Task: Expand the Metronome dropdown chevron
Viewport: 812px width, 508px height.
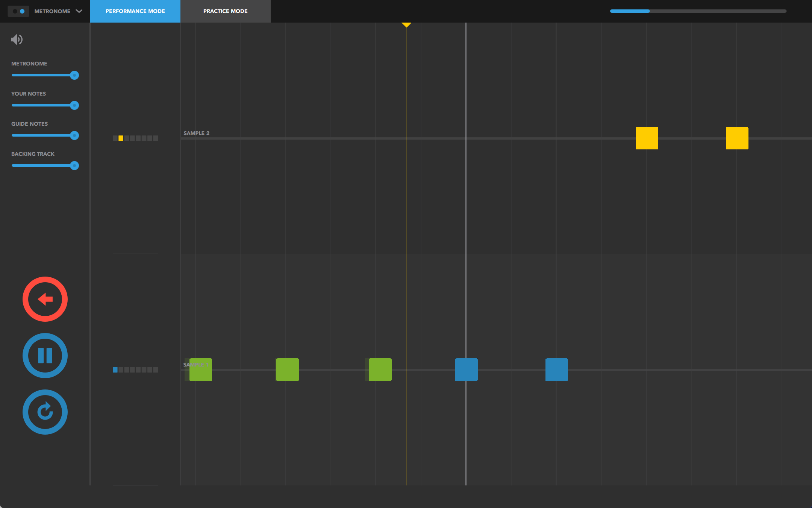Action: point(79,11)
